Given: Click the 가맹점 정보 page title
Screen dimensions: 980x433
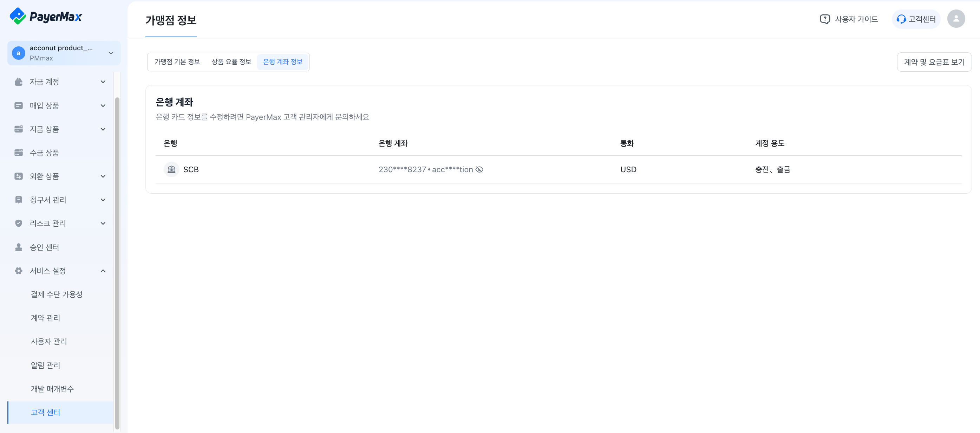Looking at the screenshot, I should click(x=171, y=20).
